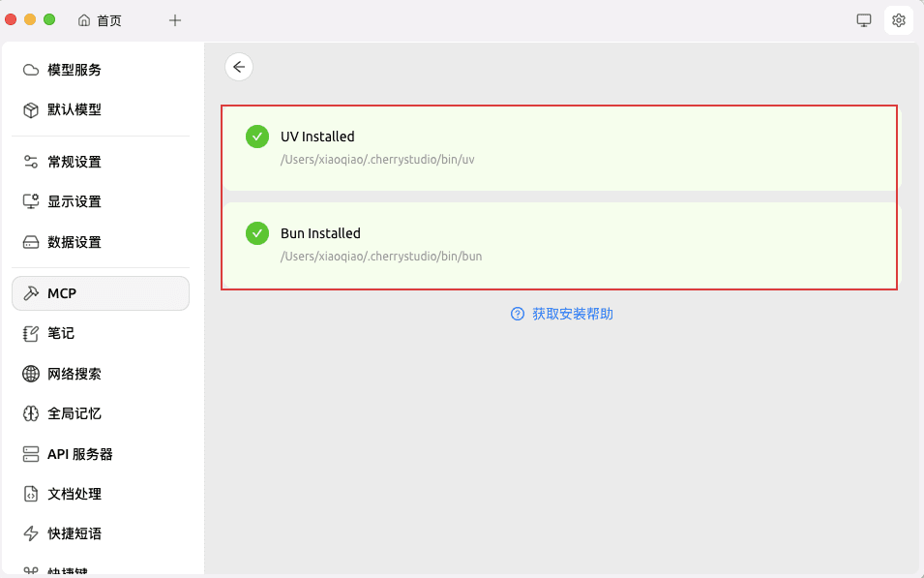The height and width of the screenshot is (578, 924).
Task: Click the lightning icon for 快捷短语
Action: point(31,533)
